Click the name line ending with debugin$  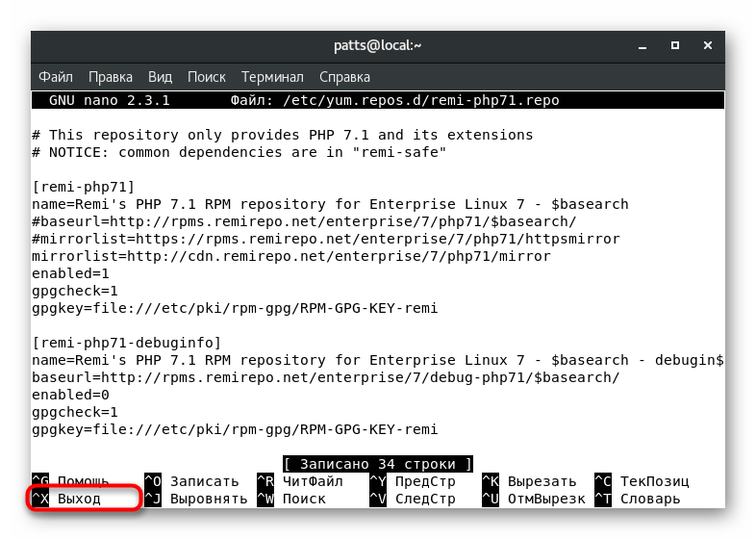[x=378, y=361]
